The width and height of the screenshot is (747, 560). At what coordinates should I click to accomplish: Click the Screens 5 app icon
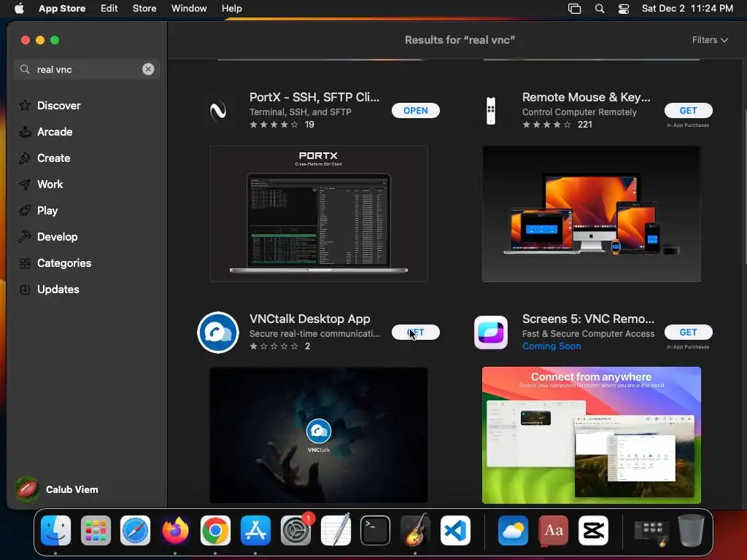click(x=491, y=332)
